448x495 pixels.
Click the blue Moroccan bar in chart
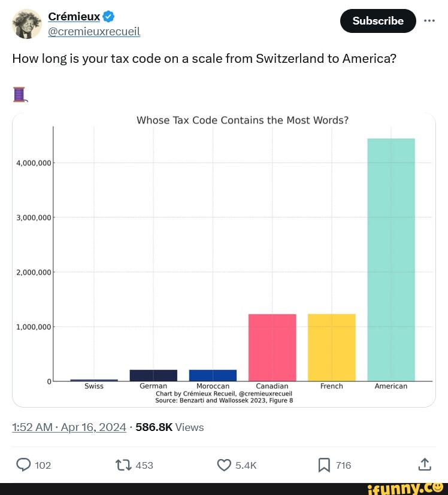click(x=213, y=375)
